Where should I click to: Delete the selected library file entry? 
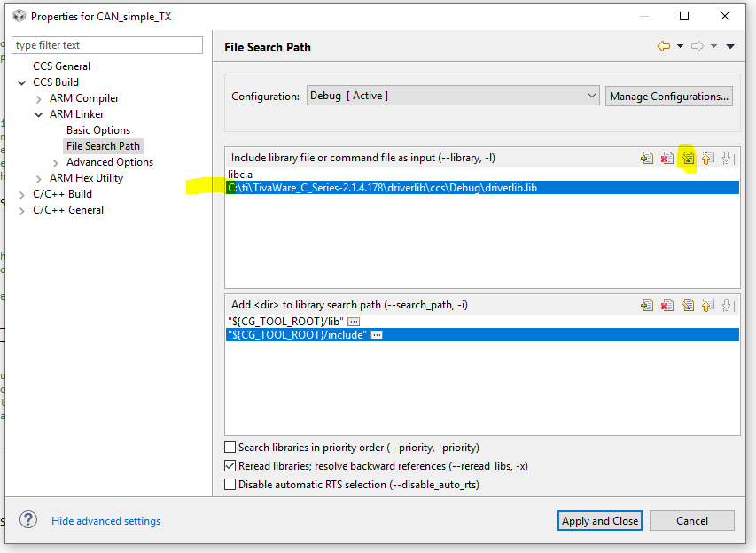point(667,158)
